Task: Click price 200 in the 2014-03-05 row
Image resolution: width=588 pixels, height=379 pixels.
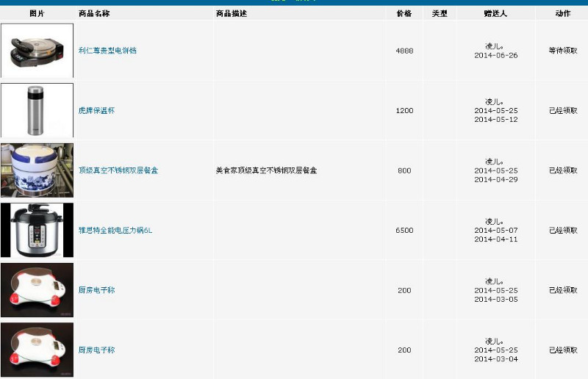Action: pyautogui.click(x=404, y=290)
